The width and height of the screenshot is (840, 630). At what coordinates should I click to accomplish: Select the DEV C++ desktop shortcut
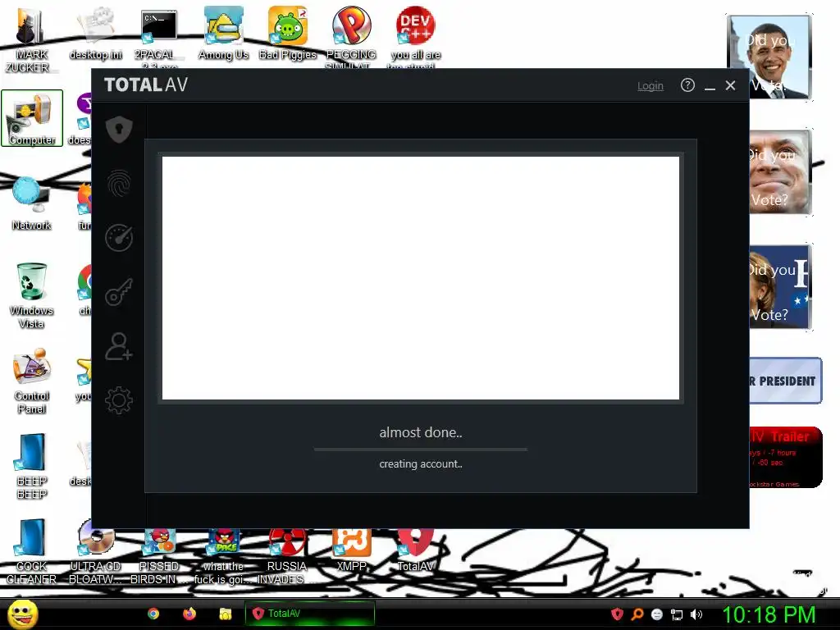pyautogui.click(x=415, y=38)
